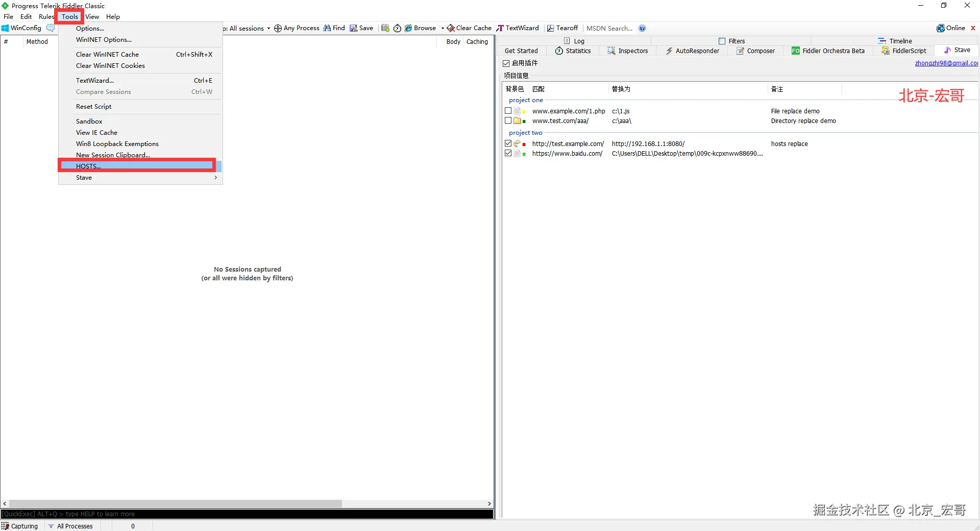Click the file icon beside www.example.com/1.php
Image resolution: width=980 pixels, height=531 pixels.
(517, 111)
